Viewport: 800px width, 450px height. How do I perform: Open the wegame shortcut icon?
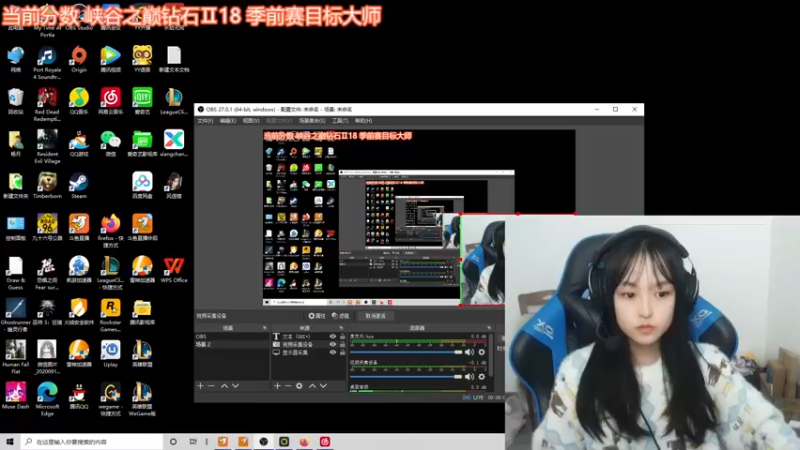[x=110, y=399]
